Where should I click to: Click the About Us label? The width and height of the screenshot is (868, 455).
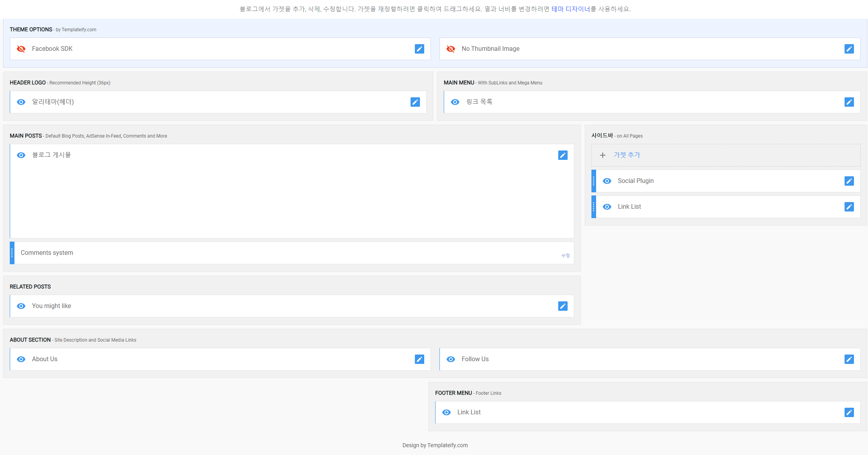(x=45, y=359)
